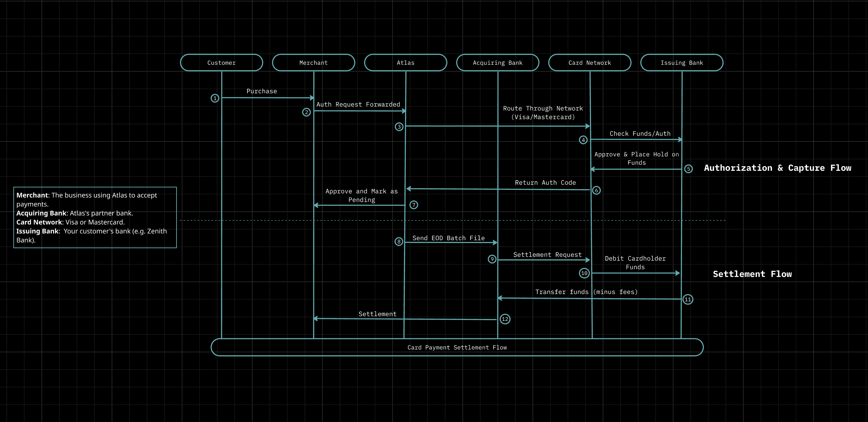Select the "Settlement Flow" heading

pos(752,274)
